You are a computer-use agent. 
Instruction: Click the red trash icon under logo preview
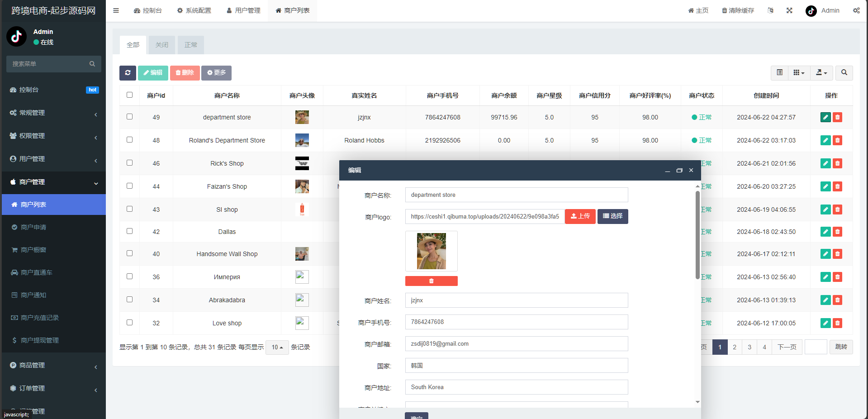(431, 281)
